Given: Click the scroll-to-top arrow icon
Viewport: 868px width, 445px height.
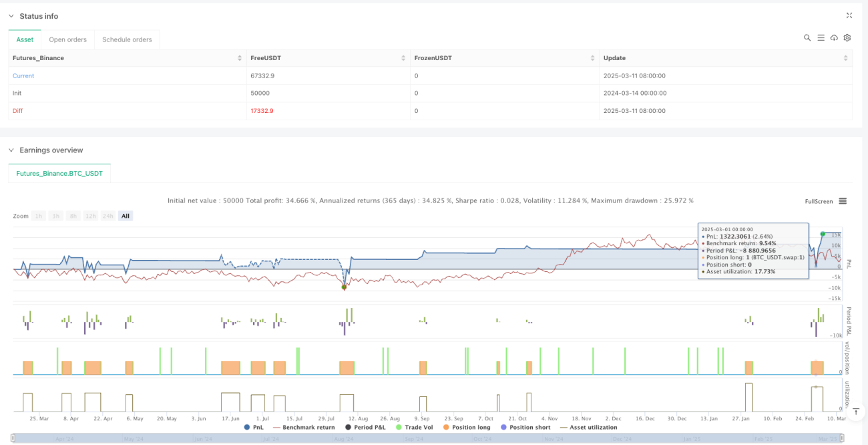Looking at the screenshot, I should [x=856, y=412].
